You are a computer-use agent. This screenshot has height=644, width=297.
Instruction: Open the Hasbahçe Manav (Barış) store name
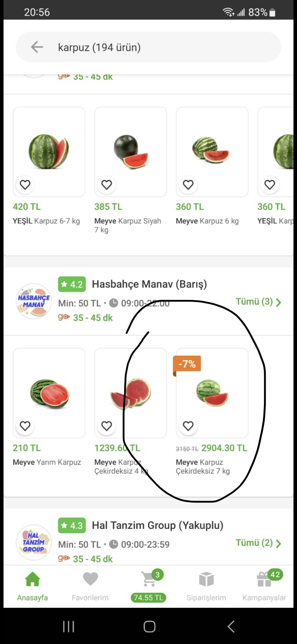coord(149,284)
